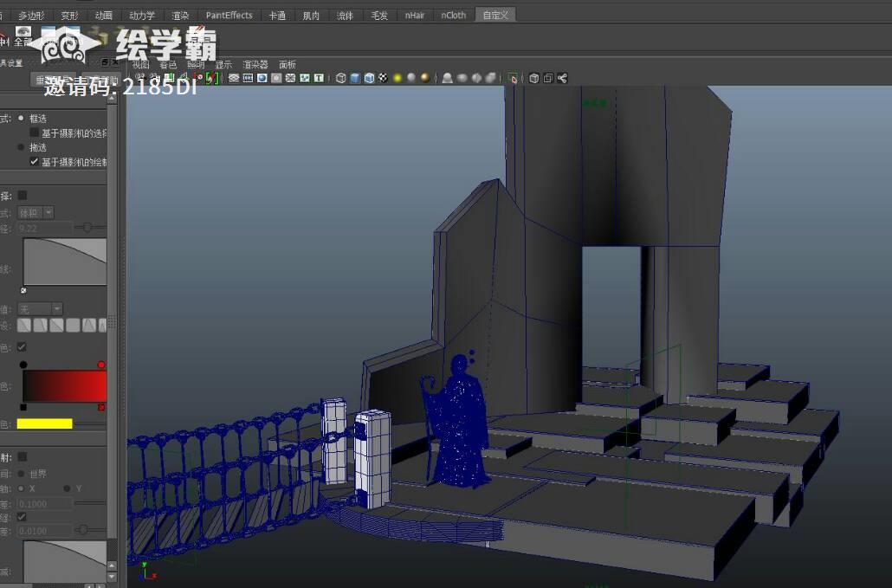Click the grid toggle icon in viewport toolbar
The image size is (892, 588).
pyautogui.click(x=233, y=79)
